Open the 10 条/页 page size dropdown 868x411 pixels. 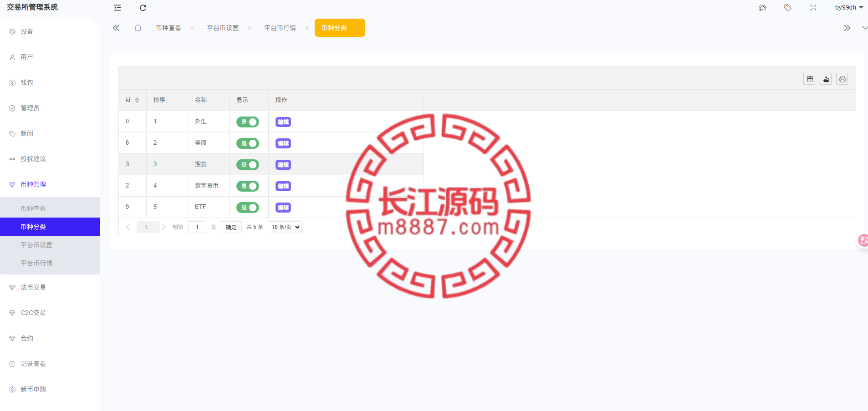point(285,227)
